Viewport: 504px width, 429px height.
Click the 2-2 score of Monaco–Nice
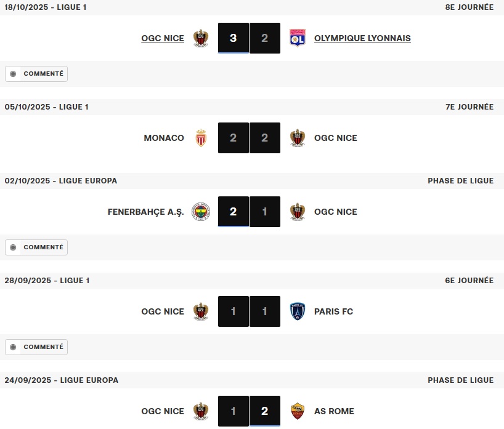click(249, 138)
